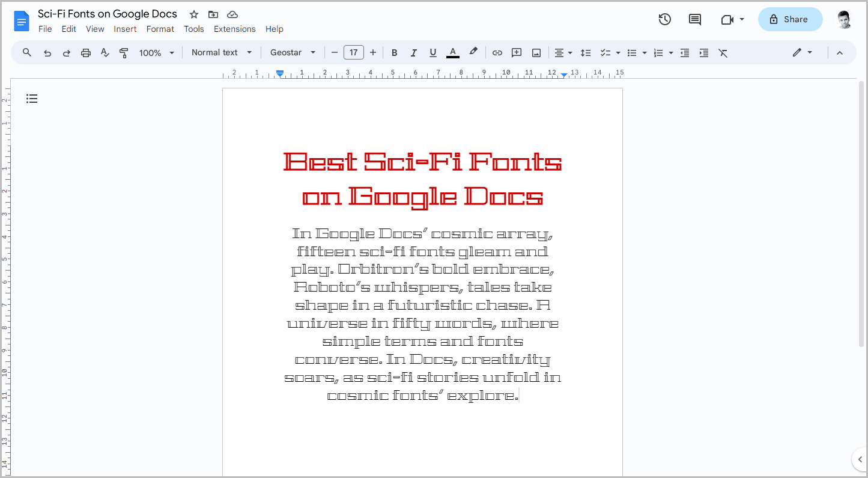
Task: Toggle underline formatting
Action: (432, 52)
